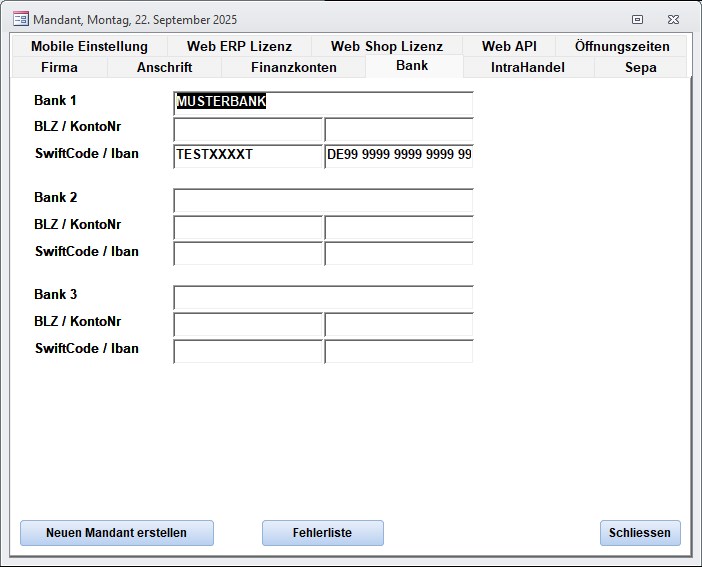Viewport: 702px width, 567px height.
Task: Open the Mobile Einstellung tab
Action: (89, 46)
